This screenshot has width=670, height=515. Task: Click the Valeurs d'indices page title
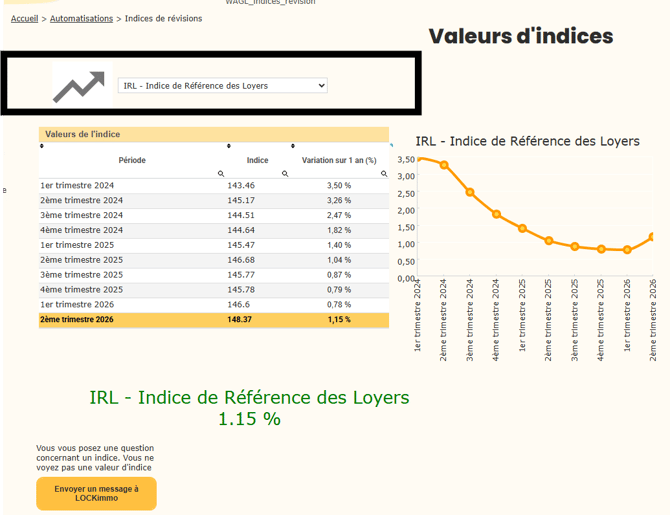coord(521,36)
